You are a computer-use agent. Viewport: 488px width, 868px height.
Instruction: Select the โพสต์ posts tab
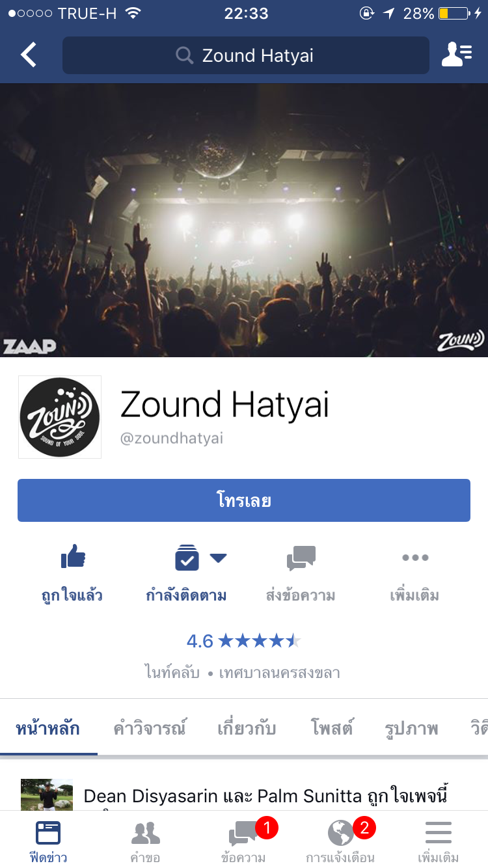pyautogui.click(x=332, y=728)
